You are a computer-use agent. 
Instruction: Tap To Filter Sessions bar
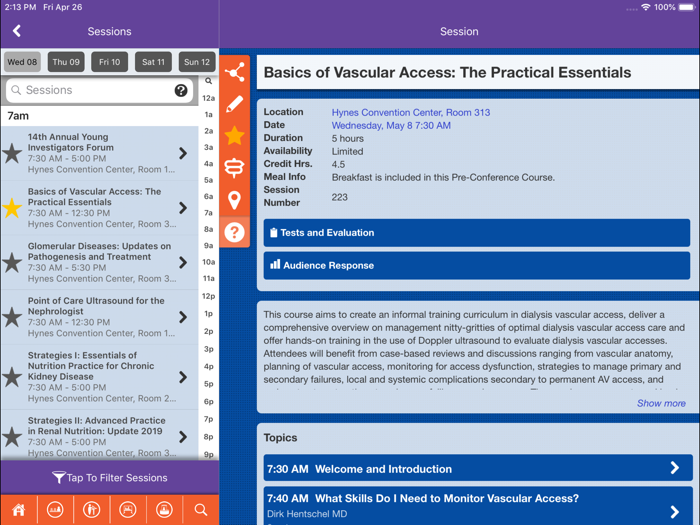[x=109, y=478]
